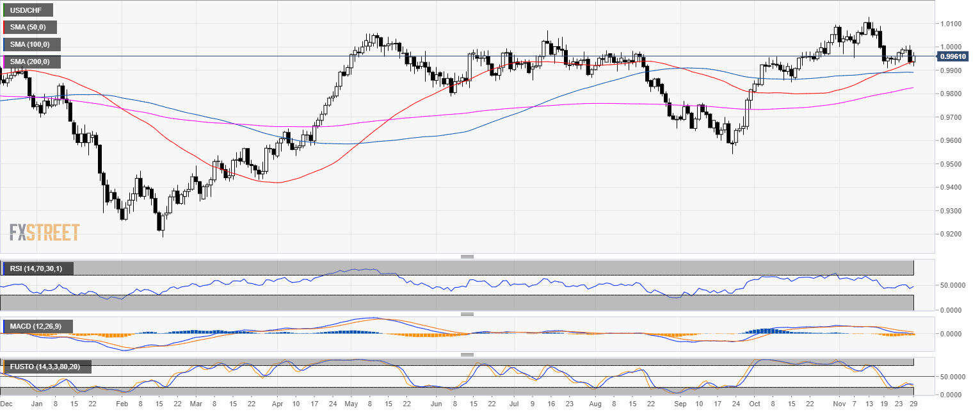Grab the resize handle above the MACD panel
This screenshot has height=412, width=980.
pyautogui.click(x=467, y=314)
